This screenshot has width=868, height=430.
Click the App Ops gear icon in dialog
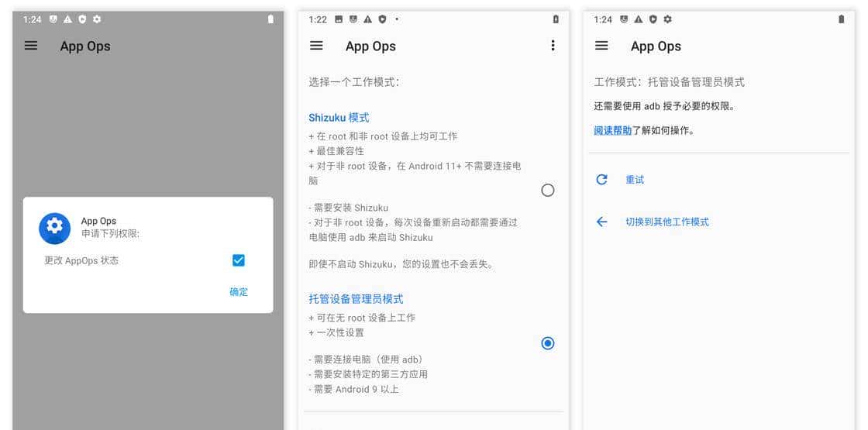point(54,228)
